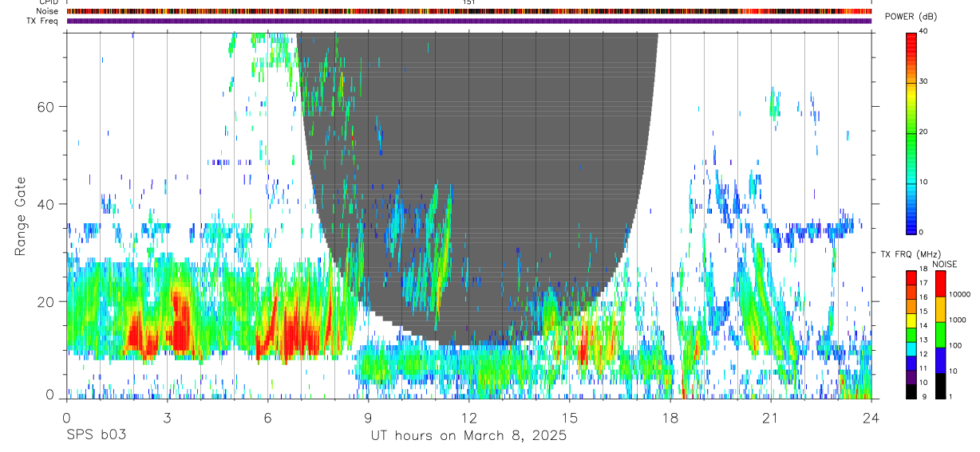
Task: Click the 14 label on TX FRQ scale
Action: [924, 325]
